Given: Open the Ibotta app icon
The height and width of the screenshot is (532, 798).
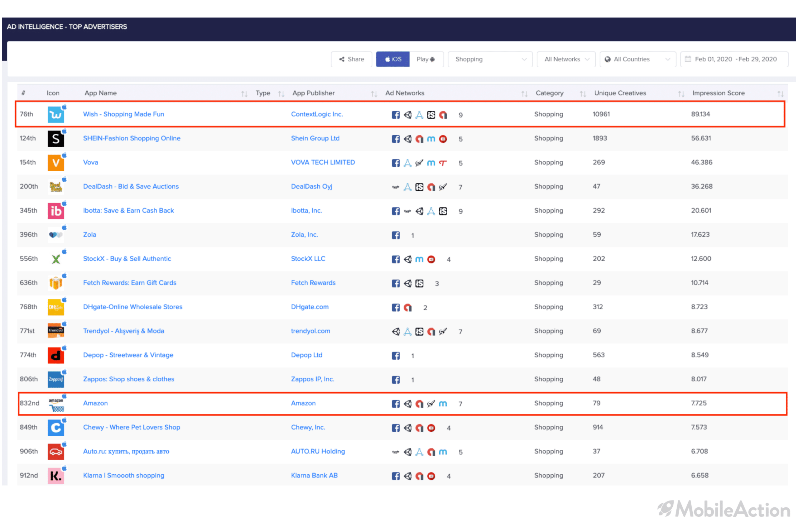Looking at the screenshot, I should click(x=56, y=211).
